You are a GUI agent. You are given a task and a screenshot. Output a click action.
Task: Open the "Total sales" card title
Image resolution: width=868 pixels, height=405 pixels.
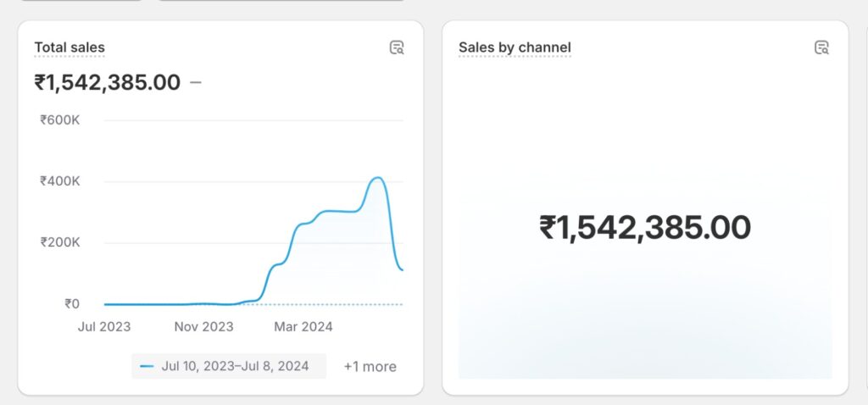click(x=70, y=47)
